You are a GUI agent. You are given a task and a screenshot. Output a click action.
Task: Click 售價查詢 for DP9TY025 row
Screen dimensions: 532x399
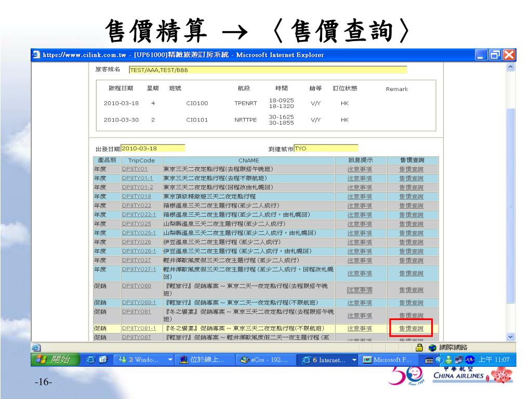tap(411, 224)
